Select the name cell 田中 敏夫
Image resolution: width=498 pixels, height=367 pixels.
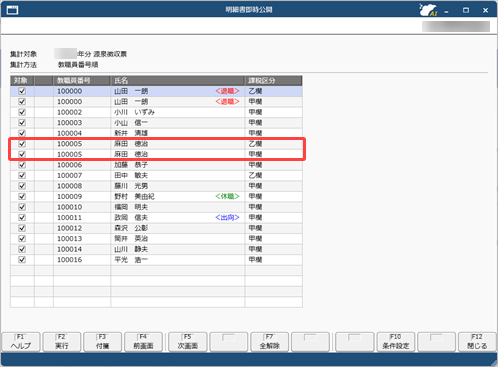(x=178, y=175)
